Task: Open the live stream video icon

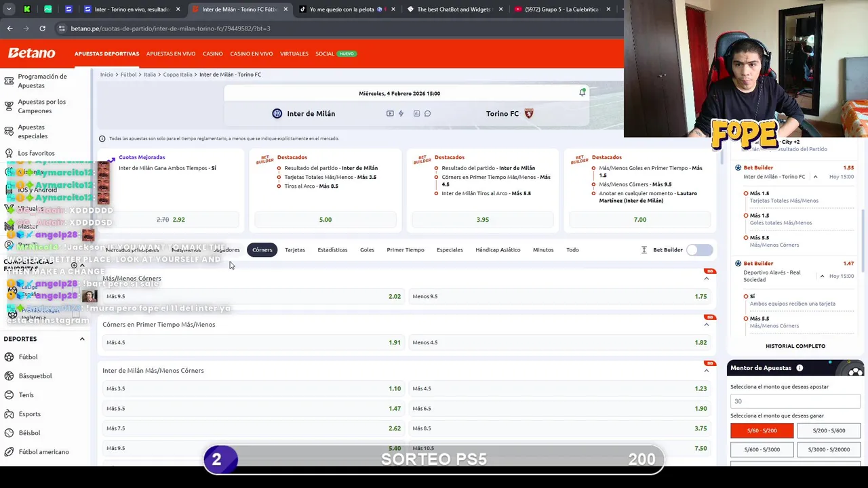Action: click(x=390, y=114)
